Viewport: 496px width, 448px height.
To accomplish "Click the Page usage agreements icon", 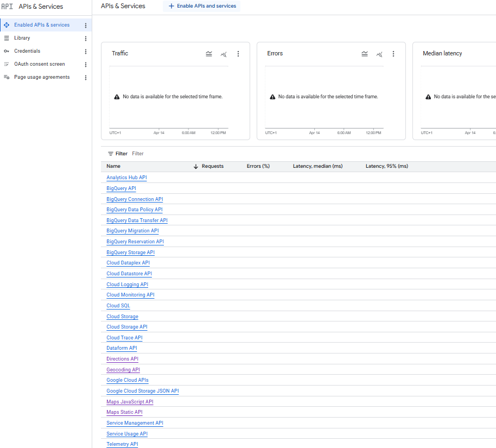I will tap(7, 77).
